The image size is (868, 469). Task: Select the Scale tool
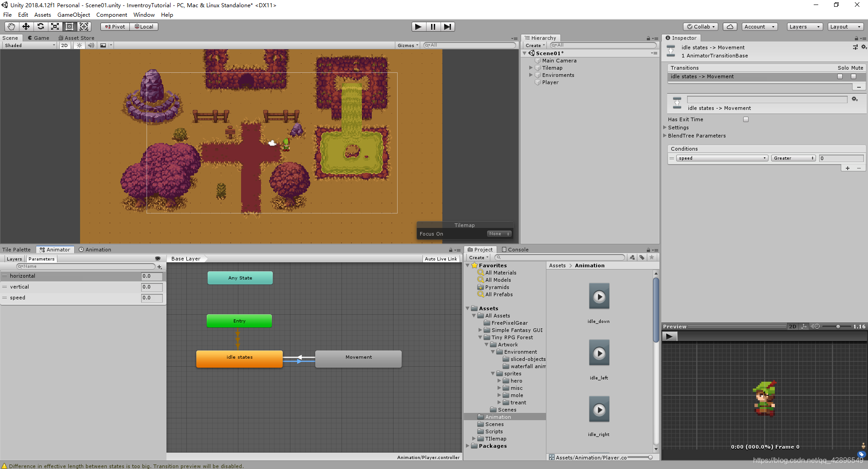[x=55, y=27]
